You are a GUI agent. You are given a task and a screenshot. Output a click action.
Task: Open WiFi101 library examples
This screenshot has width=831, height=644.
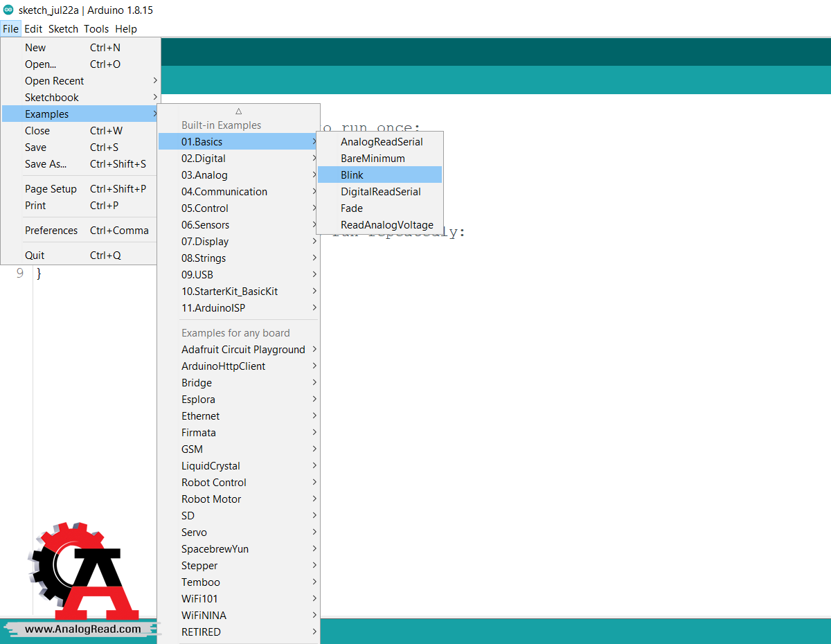tap(239, 599)
